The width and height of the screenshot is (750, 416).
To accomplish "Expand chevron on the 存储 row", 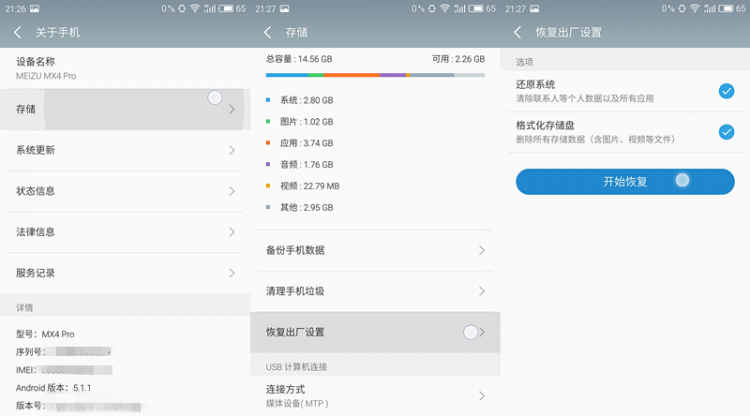I will coord(232,109).
